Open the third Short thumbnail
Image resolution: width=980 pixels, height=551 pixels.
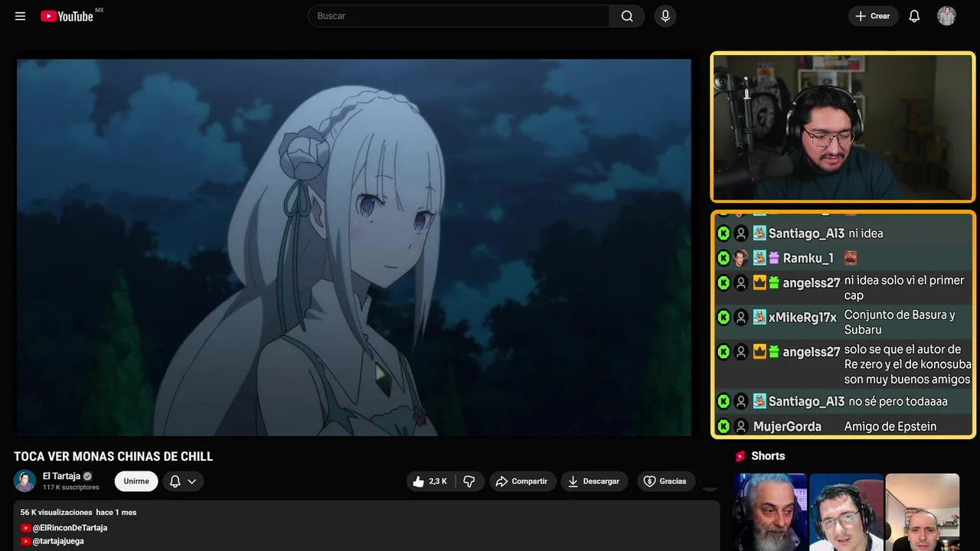pyautogui.click(x=922, y=512)
